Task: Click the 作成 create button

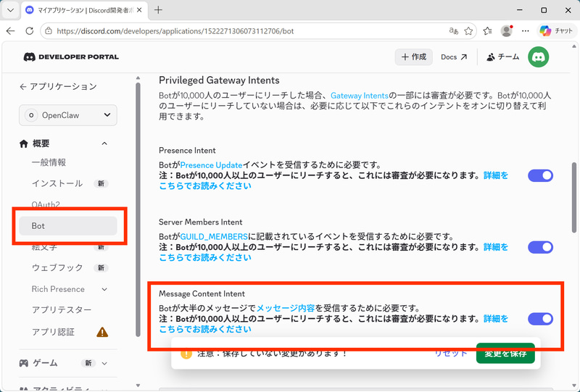Action: (413, 57)
